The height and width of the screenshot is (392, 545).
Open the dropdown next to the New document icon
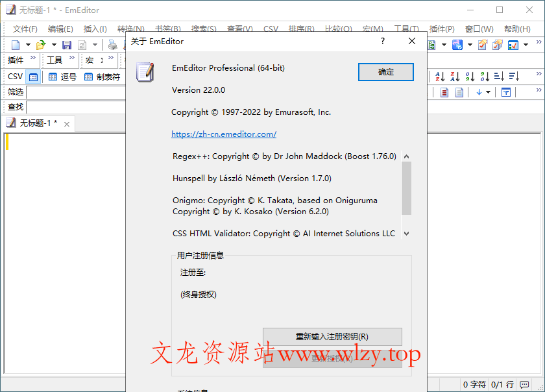[x=27, y=44]
